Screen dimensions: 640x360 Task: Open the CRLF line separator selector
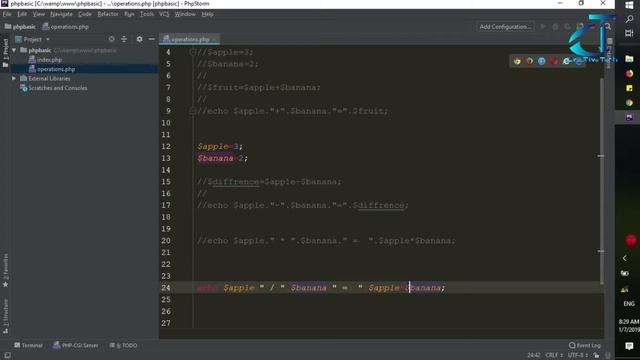[554, 355]
